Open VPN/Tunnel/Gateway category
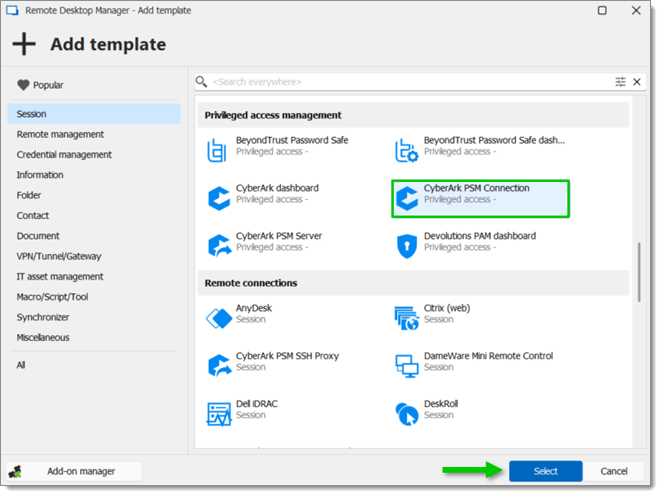 coord(94,256)
